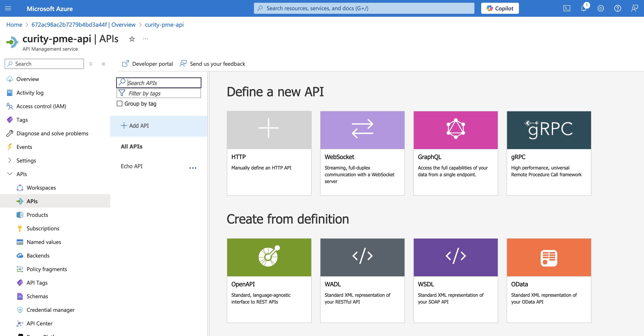Open the Echo API context menu
The image size is (644, 336).
click(x=193, y=167)
